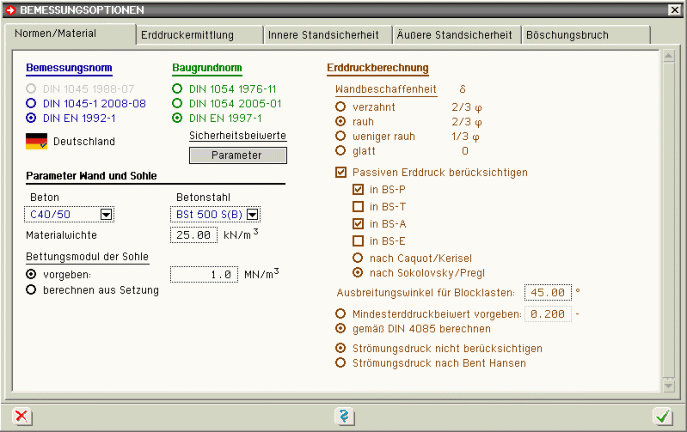Choose 'verzahnt' wall texture option
Viewport: 687px width, 432px height.
[x=342, y=105]
